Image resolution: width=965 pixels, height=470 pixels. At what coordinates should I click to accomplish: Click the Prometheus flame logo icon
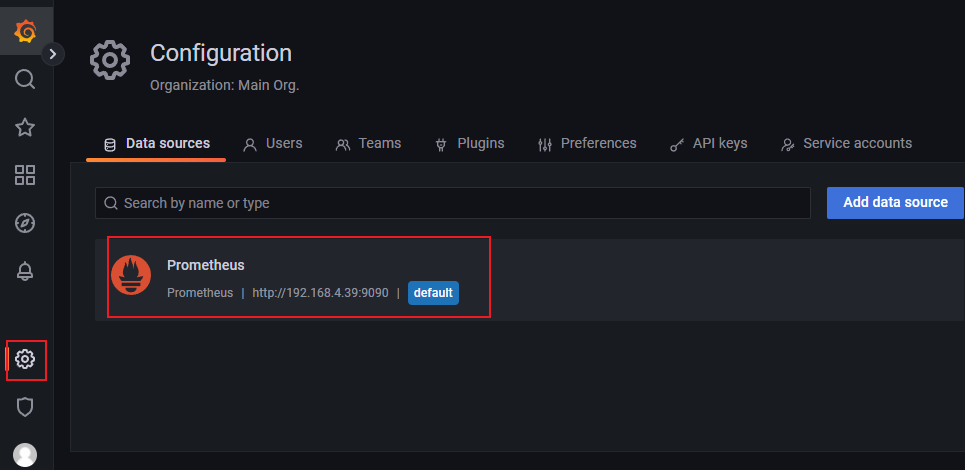(131, 275)
